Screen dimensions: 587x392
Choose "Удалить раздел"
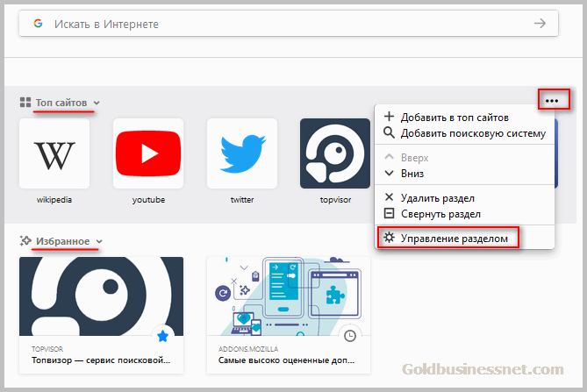click(464, 198)
